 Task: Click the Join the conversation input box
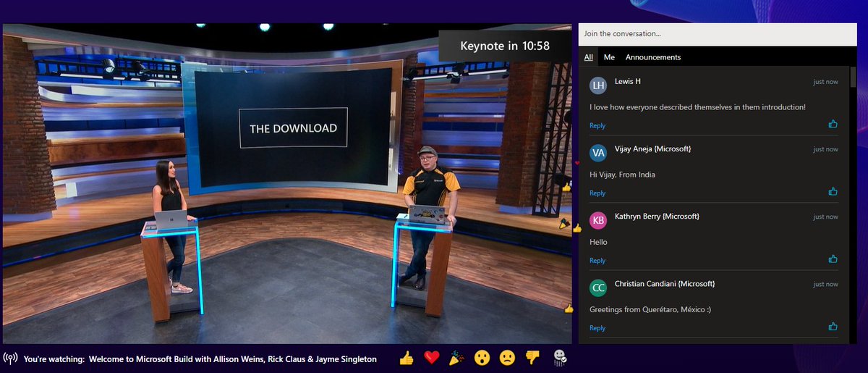coord(719,34)
